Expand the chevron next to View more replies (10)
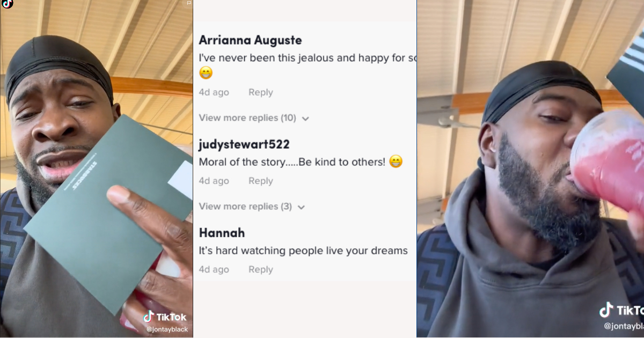 point(305,119)
